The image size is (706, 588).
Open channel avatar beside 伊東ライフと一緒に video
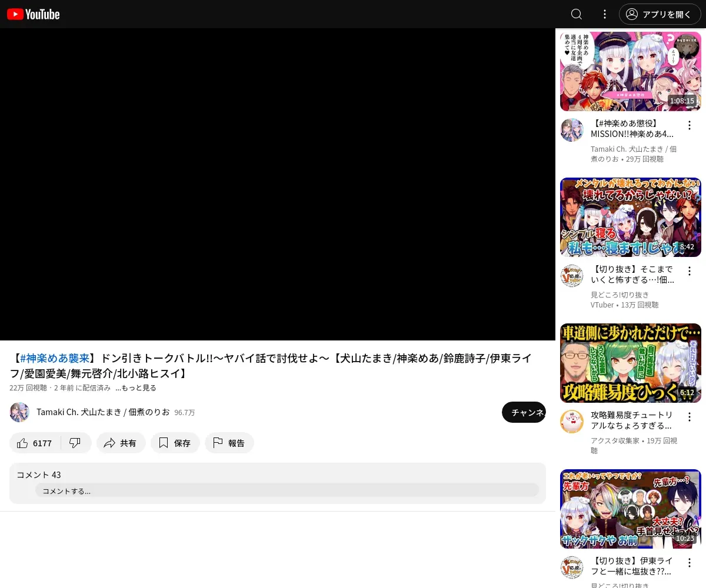click(x=572, y=567)
